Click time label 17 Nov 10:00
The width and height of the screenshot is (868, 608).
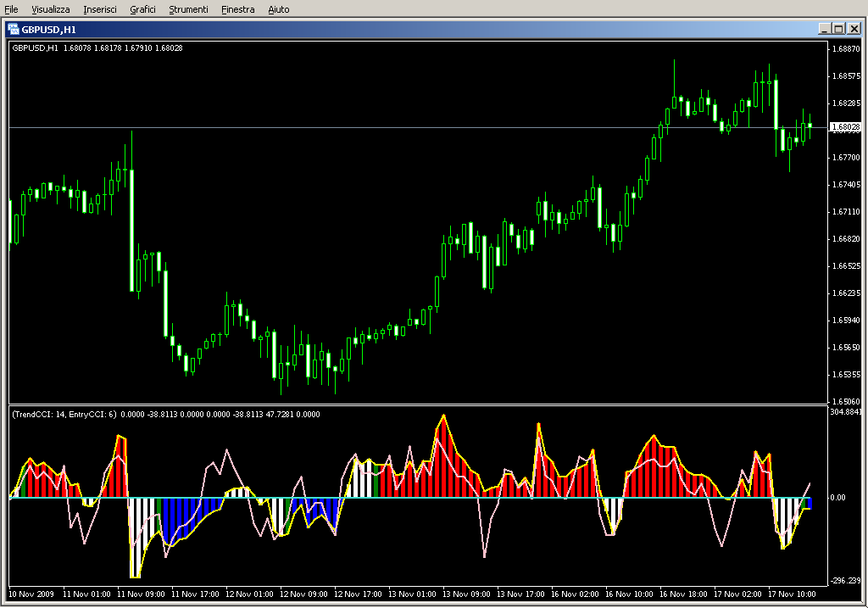(x=792, y=594)
